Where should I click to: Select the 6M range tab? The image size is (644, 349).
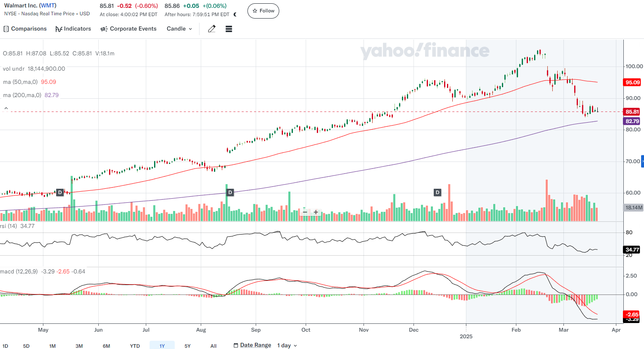107,346
